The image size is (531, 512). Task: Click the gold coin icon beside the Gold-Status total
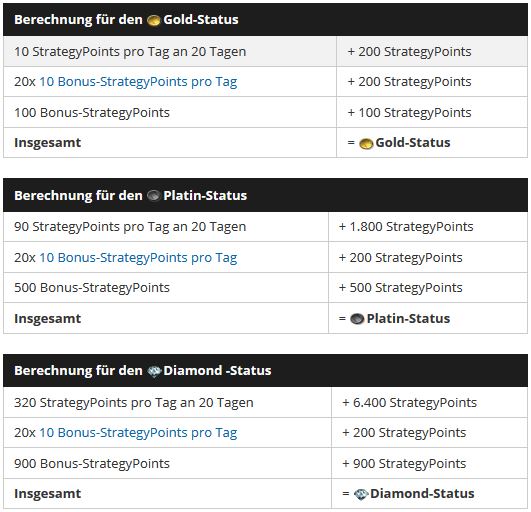tap(366, 144)
